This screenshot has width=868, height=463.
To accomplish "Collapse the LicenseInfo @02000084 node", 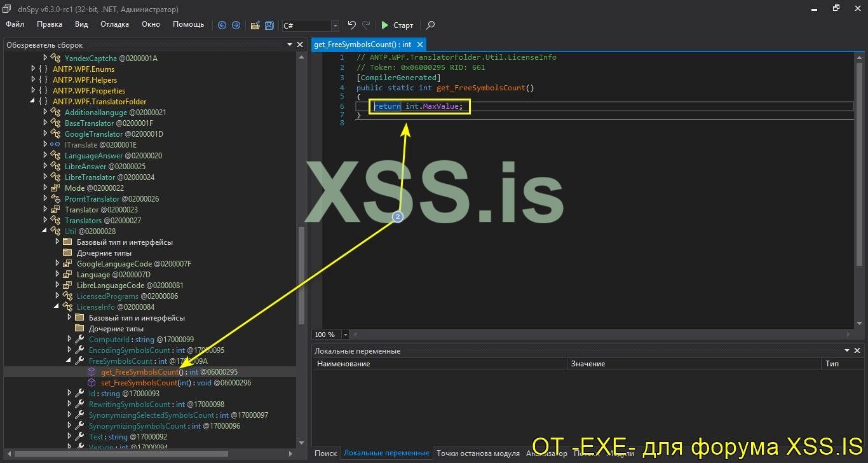I will [57, 307].
